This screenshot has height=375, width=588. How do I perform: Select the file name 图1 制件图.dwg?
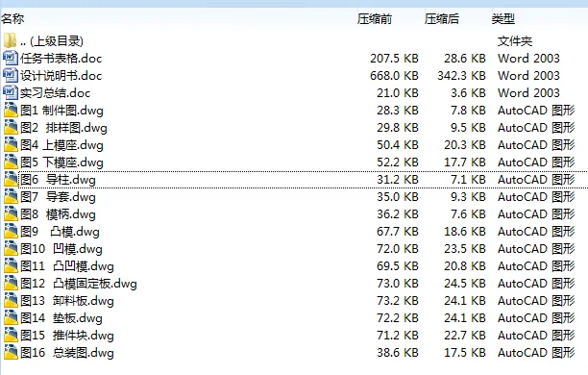pyautogui.click(x=61, y=111)
